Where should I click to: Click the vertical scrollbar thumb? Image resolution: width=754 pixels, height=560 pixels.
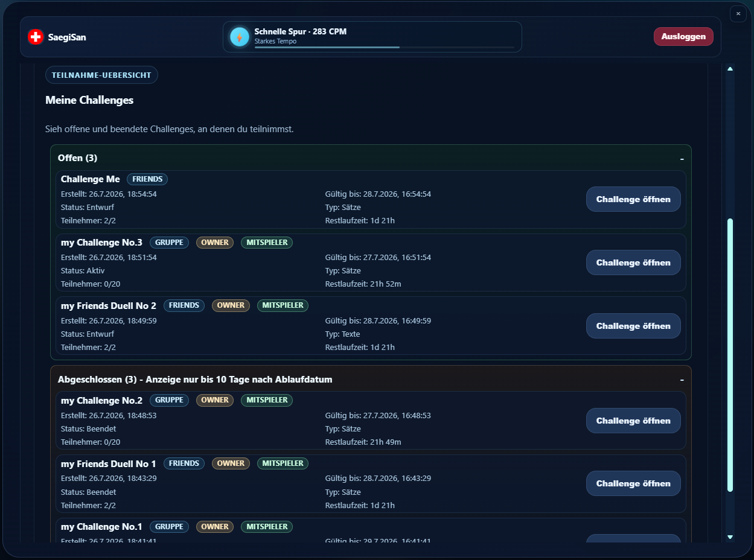[x=730, y=355]
